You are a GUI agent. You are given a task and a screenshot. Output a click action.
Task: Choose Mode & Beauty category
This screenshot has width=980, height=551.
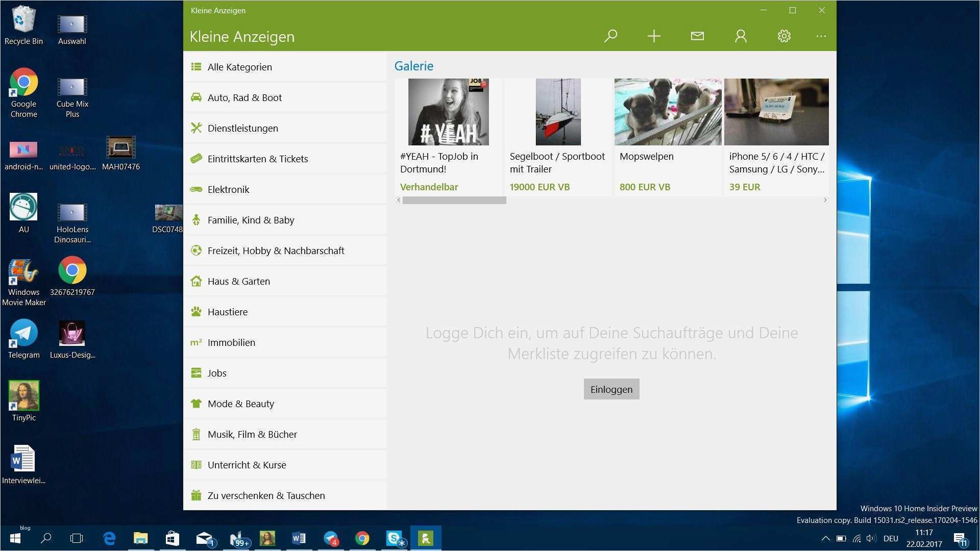[x=241, y=404]
